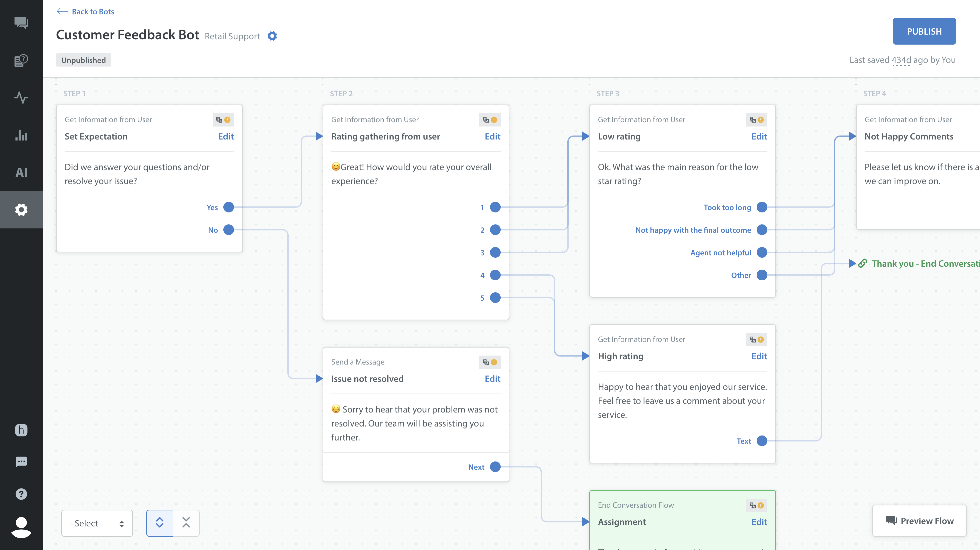This screenshot has height=550, width=980.
Task: Open reports bar chart icon
Action: tap(21, 135)
